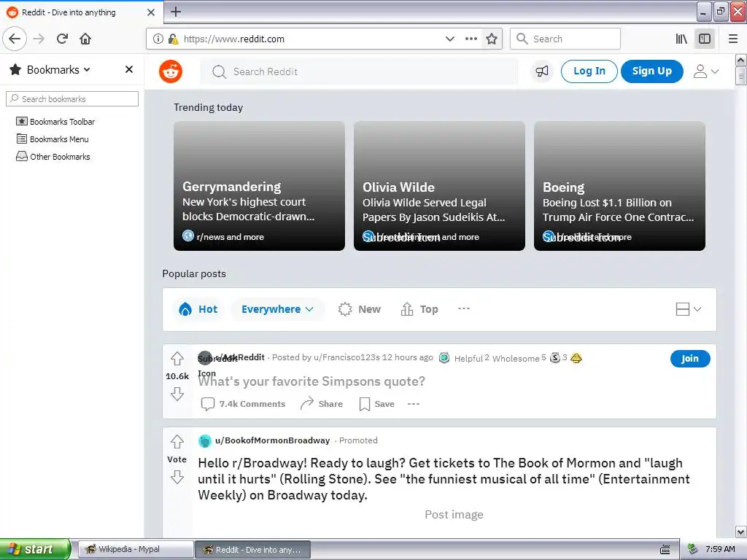Open more options ellipsis on Simpsons post
This screenshot has height=560, width=747.
pyautogui.click(x=414, y=404)
